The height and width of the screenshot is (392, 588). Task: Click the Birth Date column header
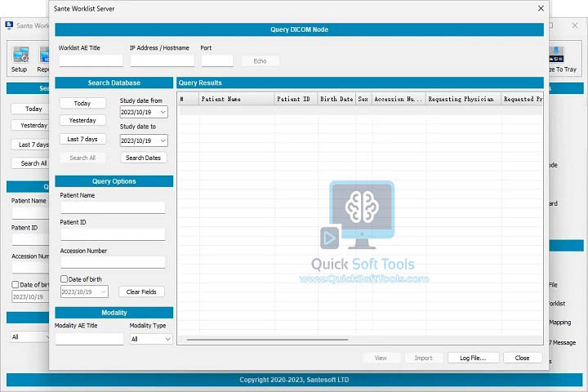[336, 99]
